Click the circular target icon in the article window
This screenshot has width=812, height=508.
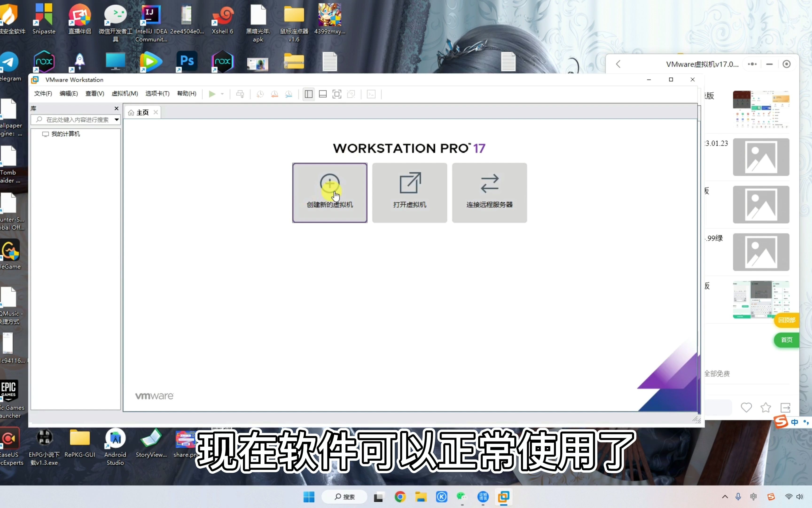[786, 64]
